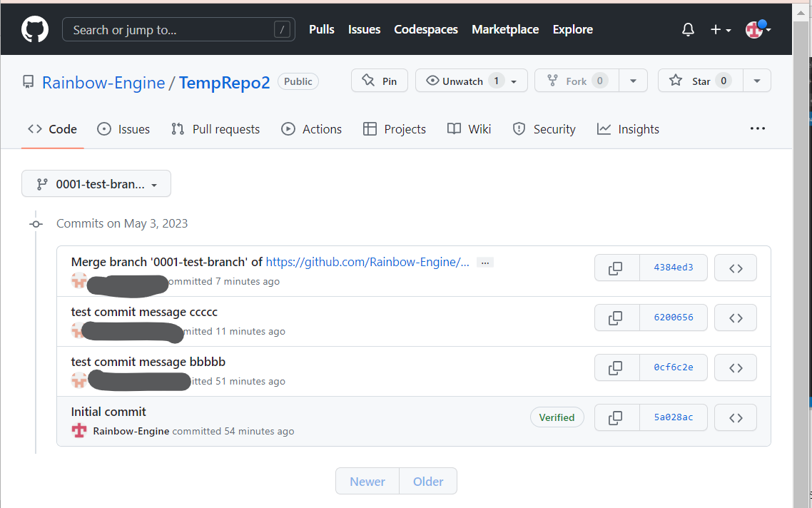The width and height of the screenshot is (812, 508).
Task: Browse repository at commit 6200656
Action: coord(736,317)
